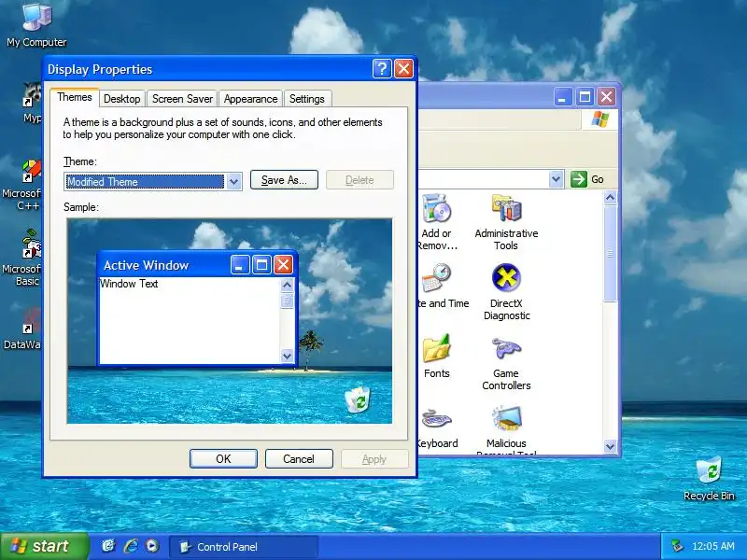Image resolution: width=747 pixels, height=560 pixels.
Task: Click the Save As... button
Action: 284,180
